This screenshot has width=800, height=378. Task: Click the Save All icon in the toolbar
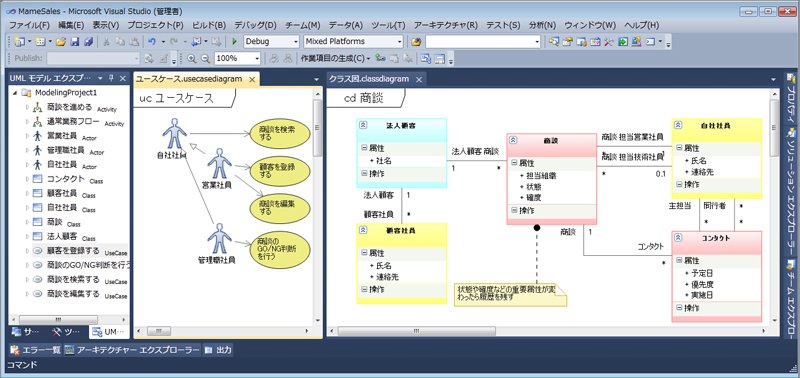pos(88,42)
